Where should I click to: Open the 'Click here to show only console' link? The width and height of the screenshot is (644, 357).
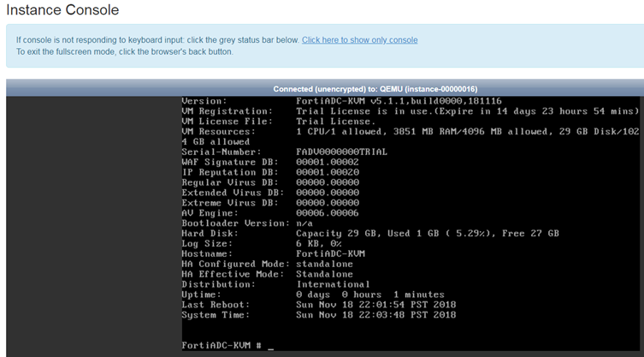coord(359,40)
